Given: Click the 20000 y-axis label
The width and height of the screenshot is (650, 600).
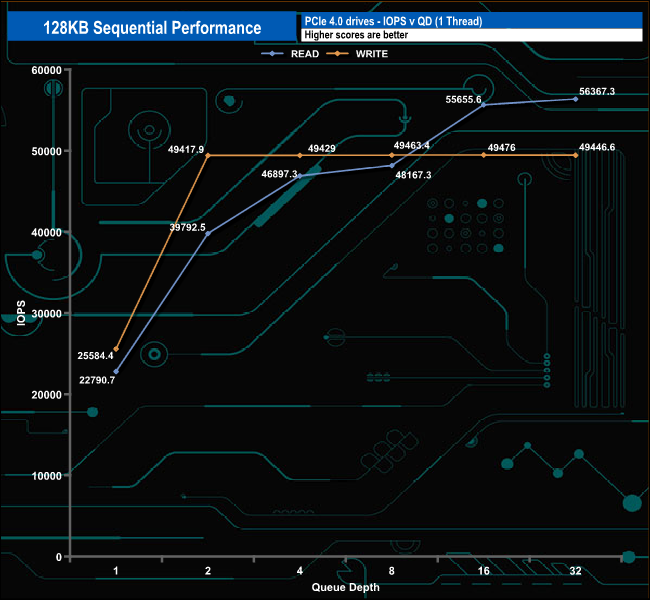Looking at the screenshot, I should click(x=46, y=395).
